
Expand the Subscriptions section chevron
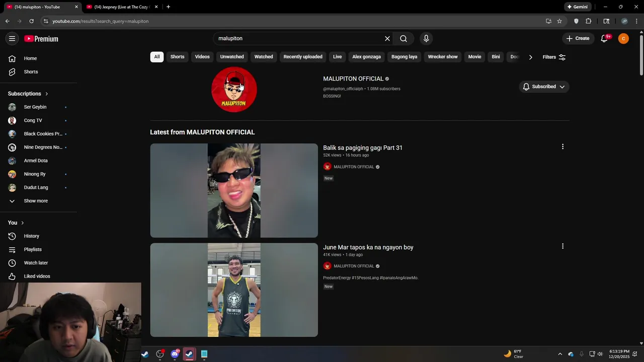tap(47, 94)
